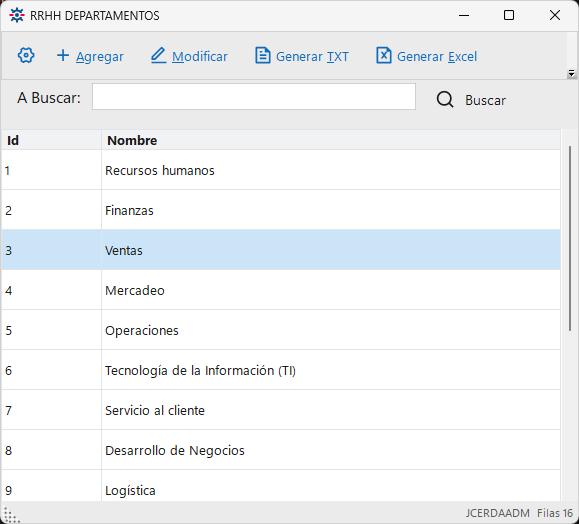Click Id cell with value 5
This screenshot has height=524, width=579.
51,330
